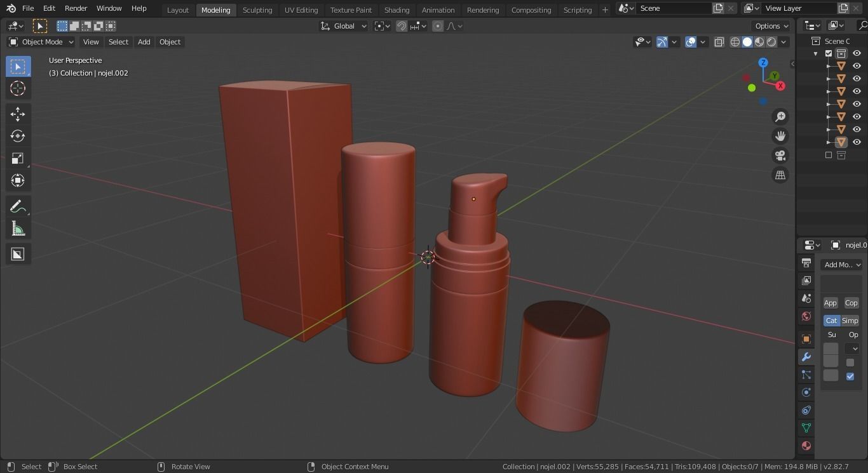Click the tweak cursor icon in tool header
This screenshot has height=473, width=868.
(x=39, y=26)
